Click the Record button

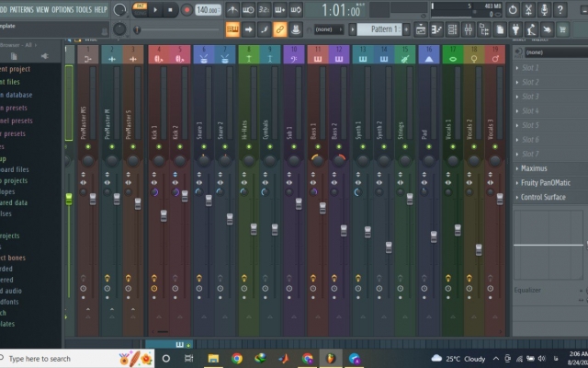187,10
